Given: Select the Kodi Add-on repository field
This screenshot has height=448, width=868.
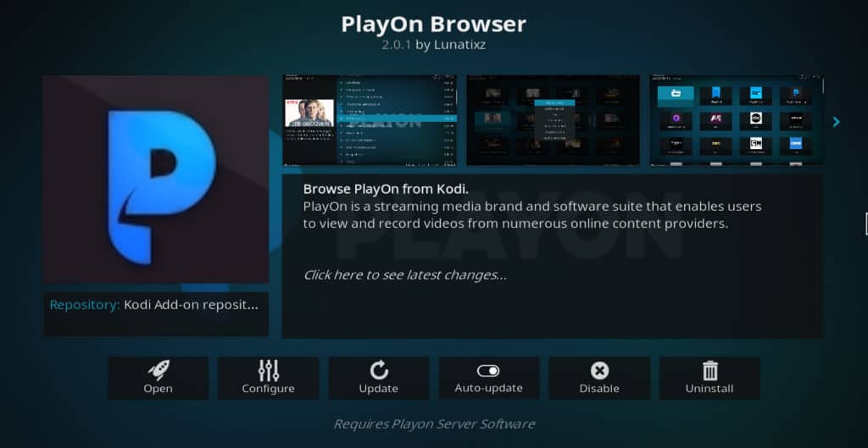Looking at the screenshot, I should tap(156, 305).
